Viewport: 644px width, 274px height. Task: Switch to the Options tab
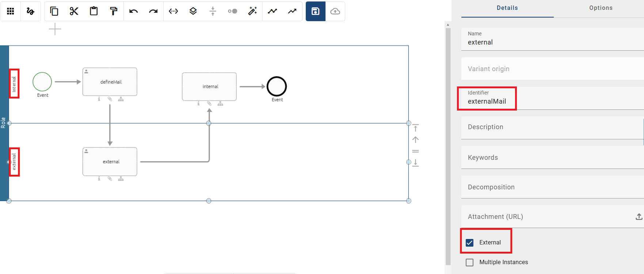click(601, 8)
